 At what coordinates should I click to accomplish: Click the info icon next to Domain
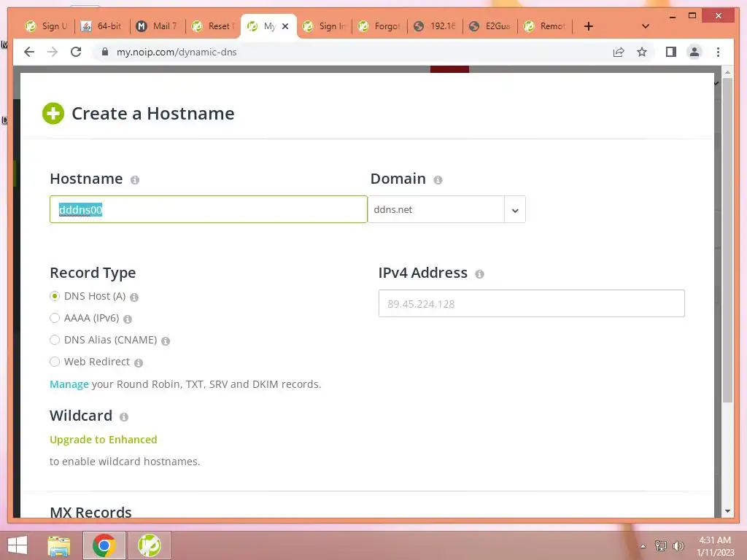438,180
